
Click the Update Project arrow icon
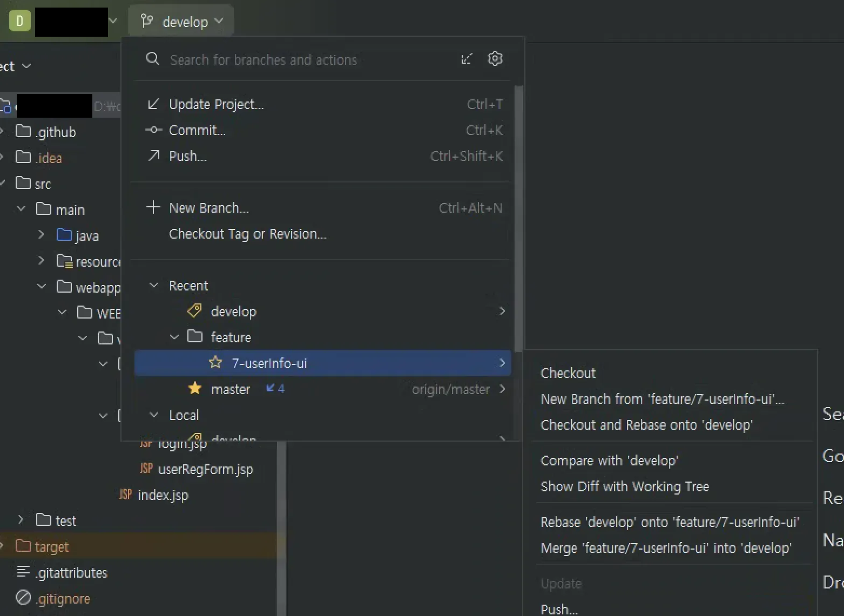tap(153, 104)
